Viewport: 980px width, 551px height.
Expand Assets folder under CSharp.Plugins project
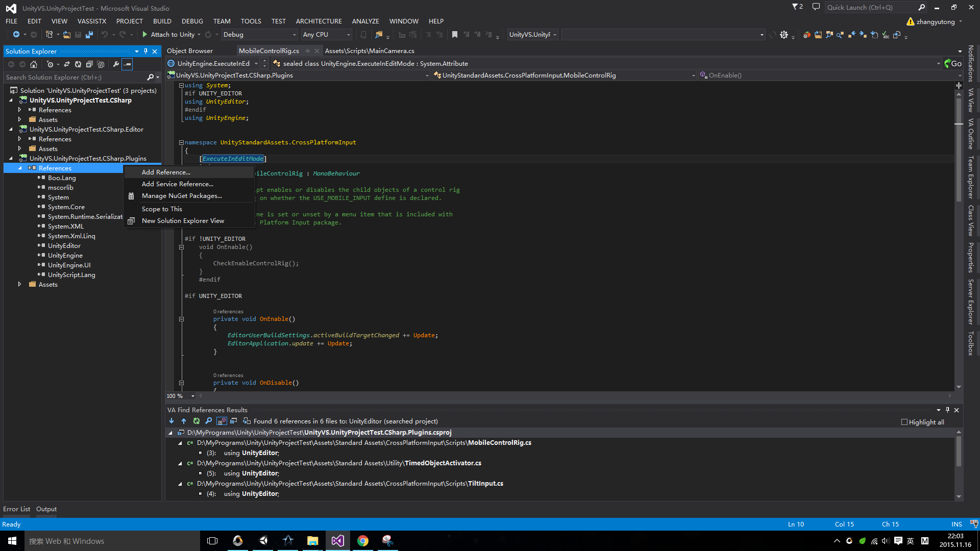pyautogui.click(x=19, y=284)
